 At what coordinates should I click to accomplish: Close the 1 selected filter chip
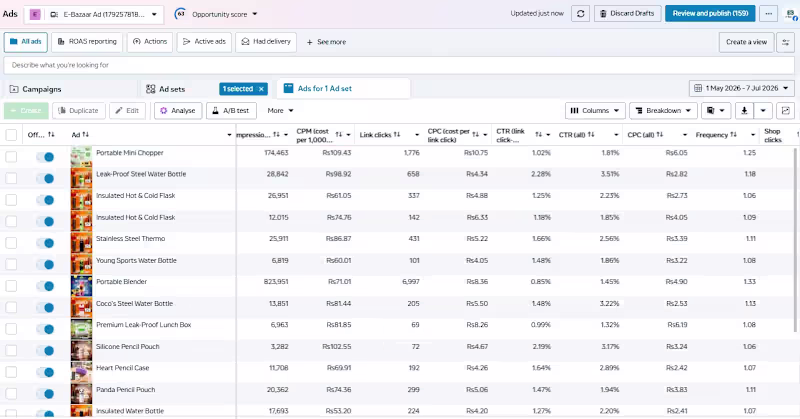coord(261,89)
